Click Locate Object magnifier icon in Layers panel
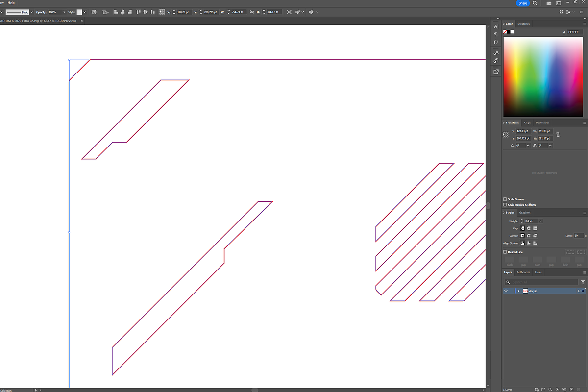 [x=550, y=389]
